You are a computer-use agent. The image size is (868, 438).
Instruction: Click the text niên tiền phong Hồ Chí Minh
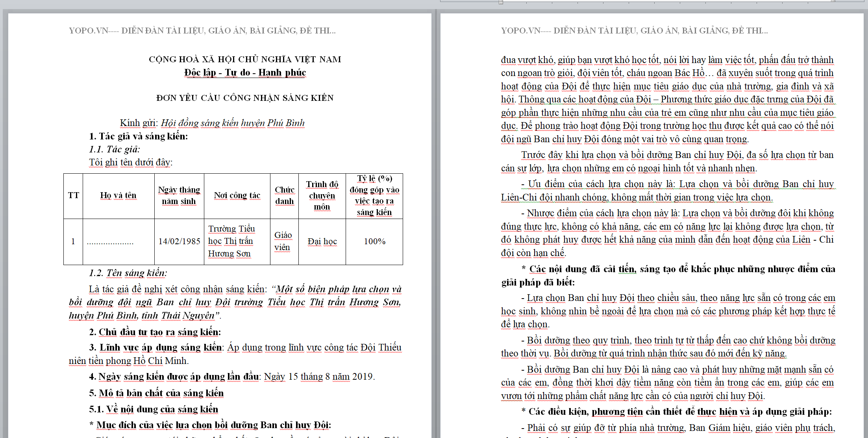click(129, 361)
